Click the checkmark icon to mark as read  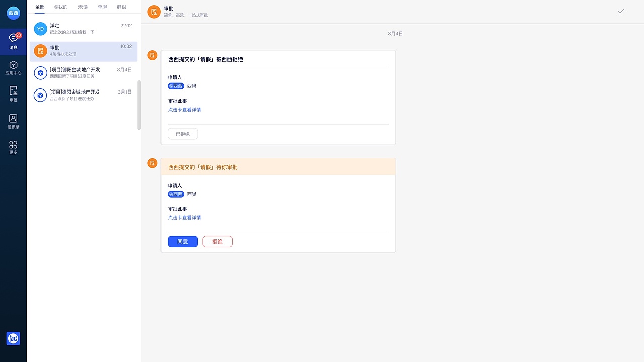point(621,11)
